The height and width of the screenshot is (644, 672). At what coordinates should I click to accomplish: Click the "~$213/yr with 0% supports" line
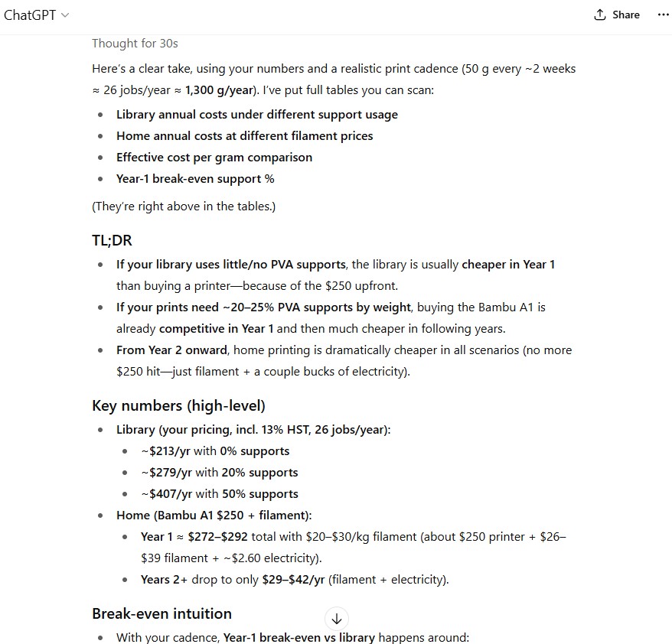(x=215, y=451)
